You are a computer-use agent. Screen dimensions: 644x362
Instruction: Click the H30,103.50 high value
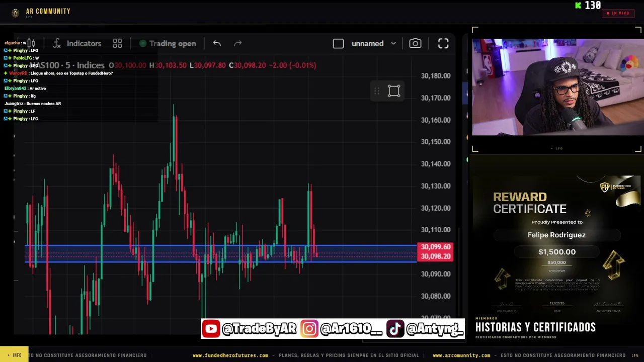[168, 65]
